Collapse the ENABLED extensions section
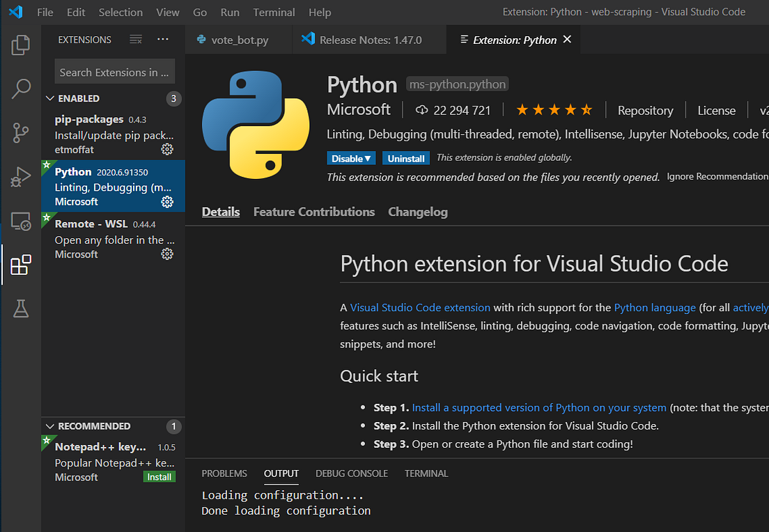 pyautogui.click(x=50, y=98)
